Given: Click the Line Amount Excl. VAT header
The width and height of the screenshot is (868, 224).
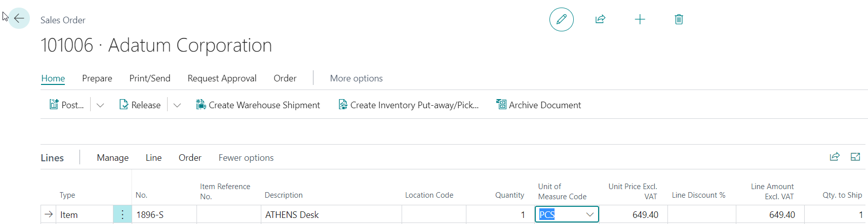Looking at the screenshot, I should (772, 191).
